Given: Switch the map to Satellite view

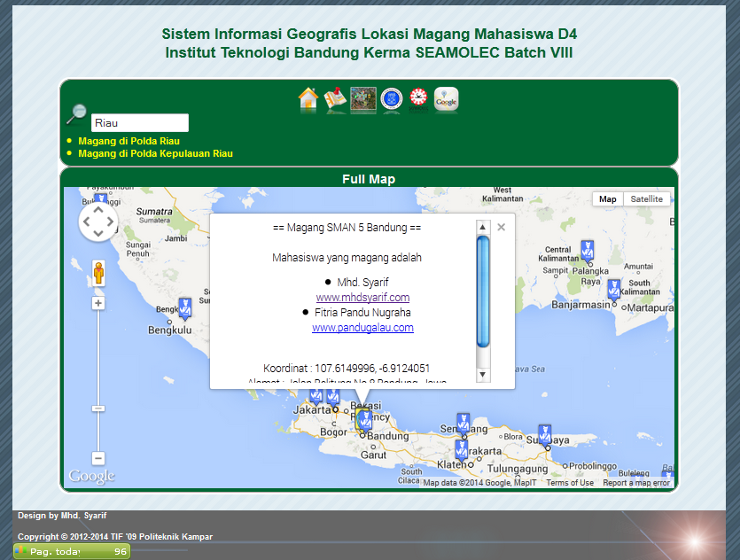Looking at the screenshot, I should tap(646, 199).
